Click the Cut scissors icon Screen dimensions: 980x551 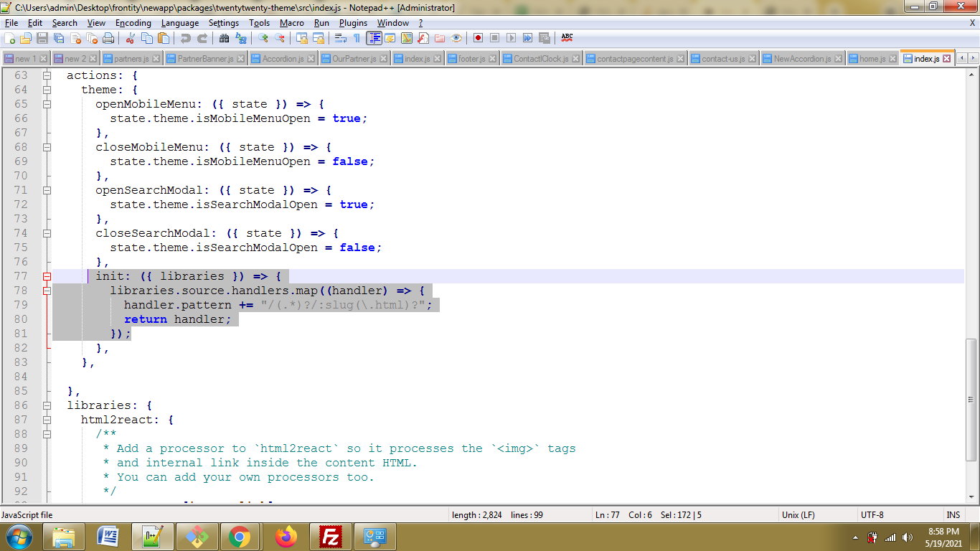click(x=131, y=38)
